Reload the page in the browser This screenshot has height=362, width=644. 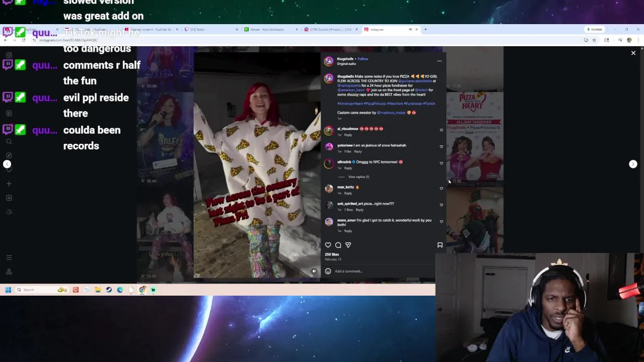(x=23, y=40)
